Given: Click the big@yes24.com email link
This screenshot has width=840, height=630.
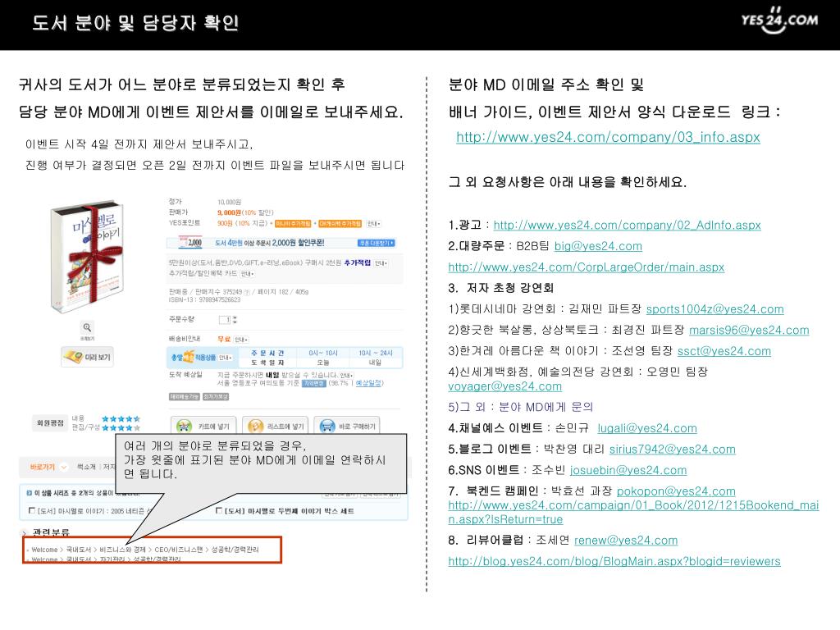Looking at the screenshot, I should (598, 246).
